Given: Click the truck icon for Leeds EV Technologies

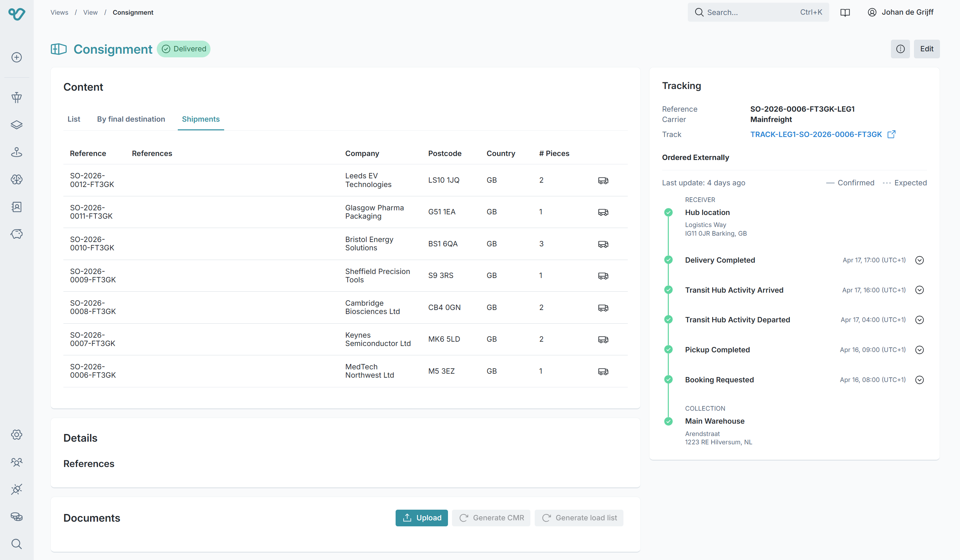Looking at the screenshot, I should [x=603, y=180].
